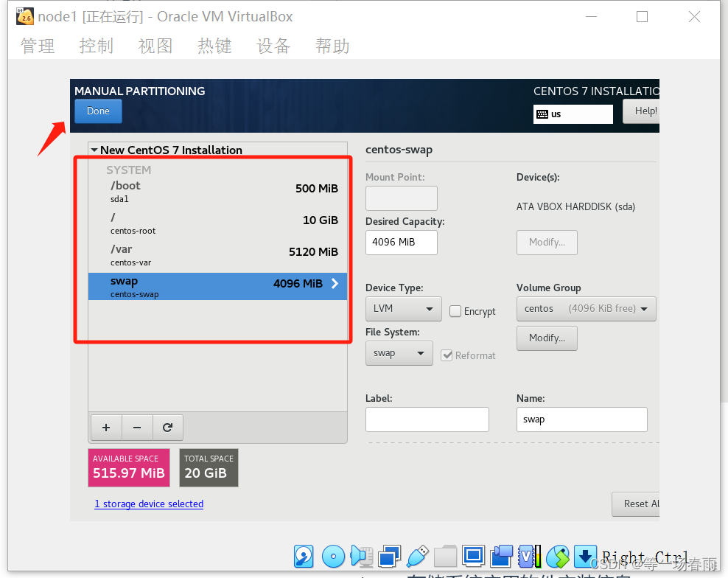Click the hard disk activity status icon

[x=304, y=556]
